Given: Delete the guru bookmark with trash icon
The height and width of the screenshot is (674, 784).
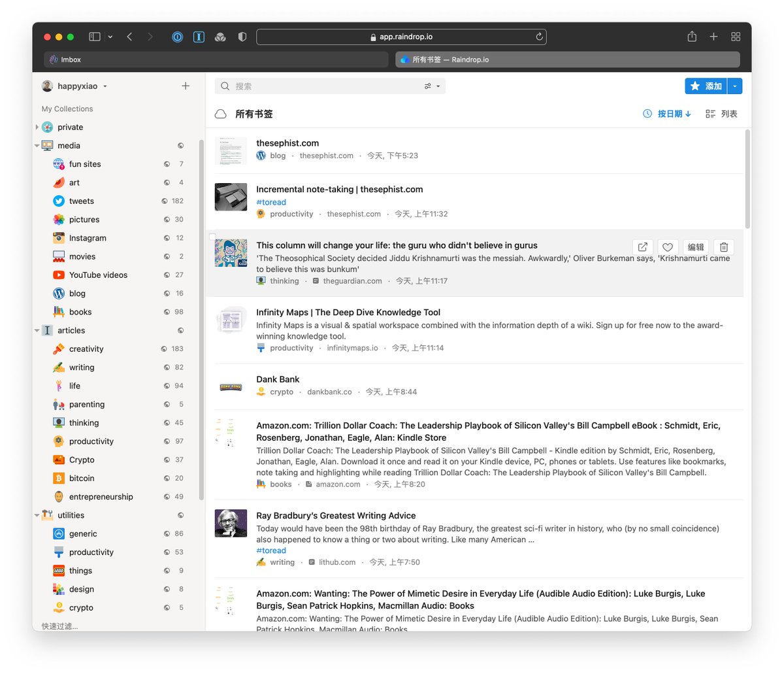Looking at the screenshot, I should pyautogui.click(x=724, y=247).
